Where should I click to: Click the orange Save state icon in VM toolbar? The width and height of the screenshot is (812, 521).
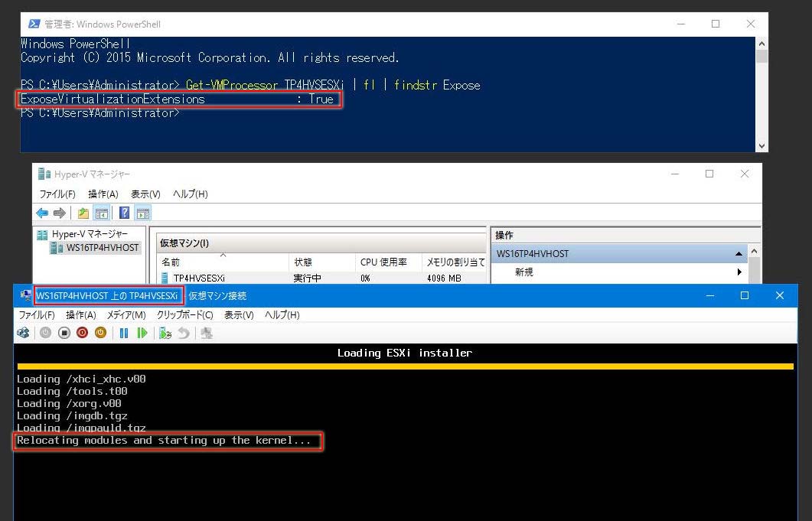100,333
